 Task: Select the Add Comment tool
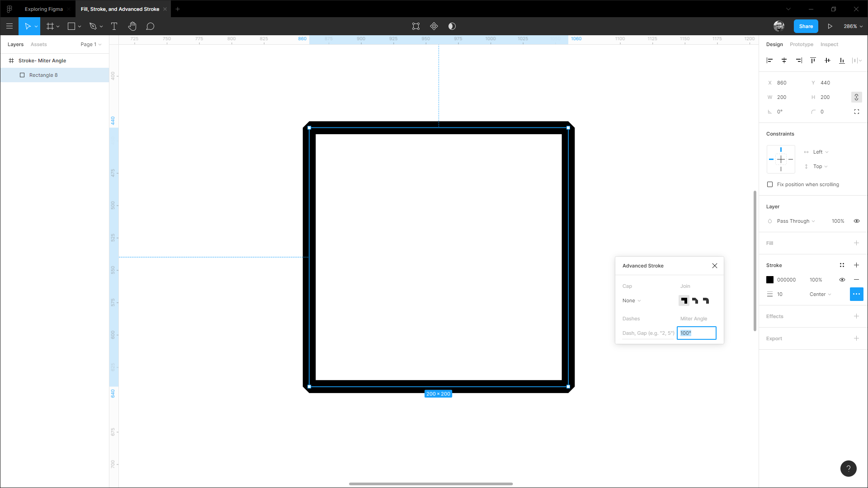pyautogui.click(x=150, y=26)
